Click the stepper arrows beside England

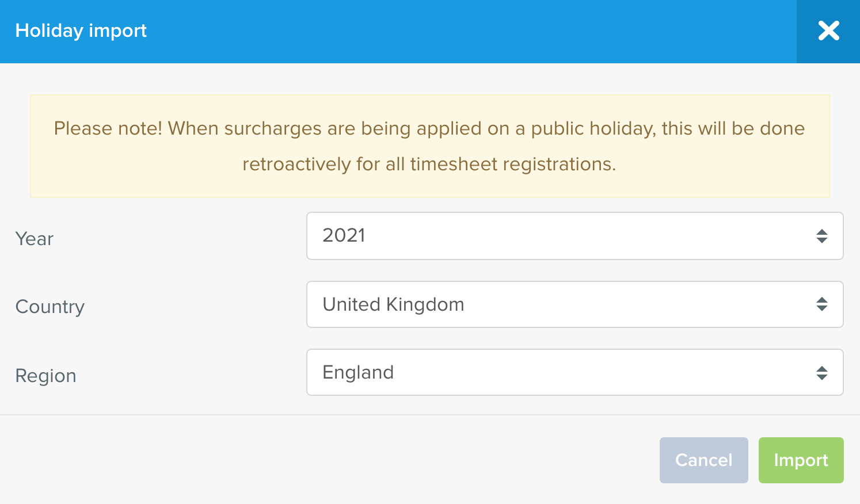tap(822, 372)
